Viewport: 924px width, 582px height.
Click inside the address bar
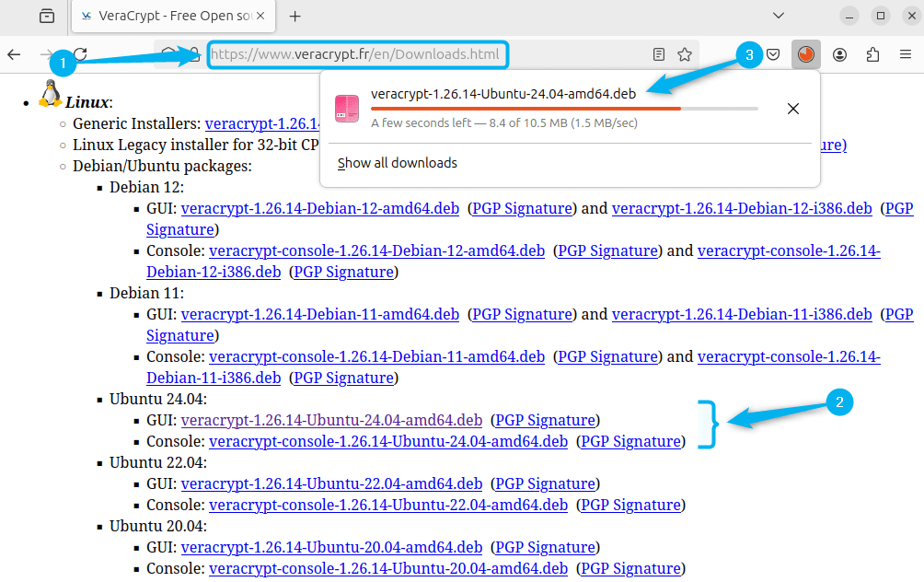(x=357, y=54)
